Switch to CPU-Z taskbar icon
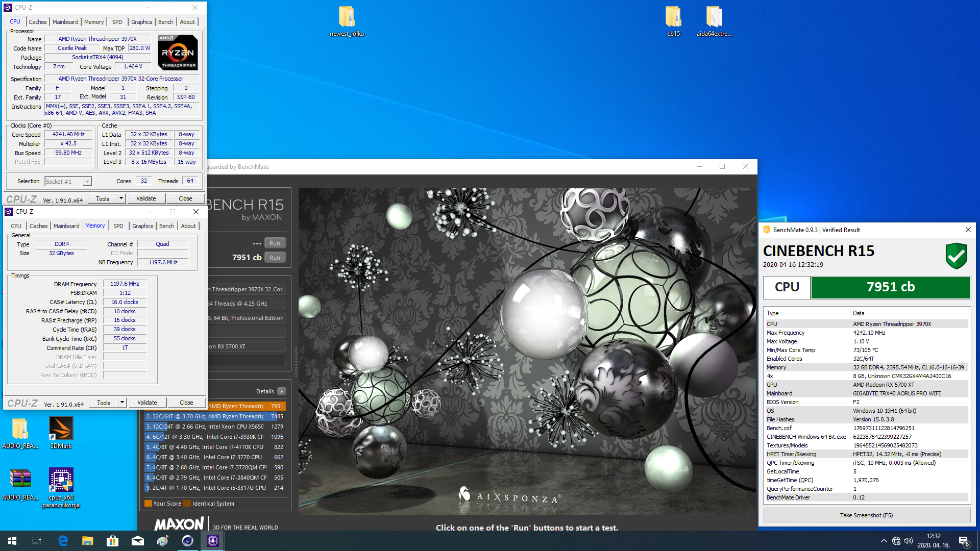The width and height of the screenshot is (980, 551). (213, 541)
